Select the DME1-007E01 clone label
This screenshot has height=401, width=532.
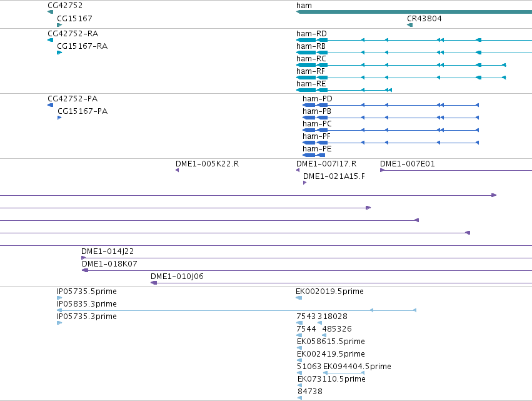[x=408, y=164]
